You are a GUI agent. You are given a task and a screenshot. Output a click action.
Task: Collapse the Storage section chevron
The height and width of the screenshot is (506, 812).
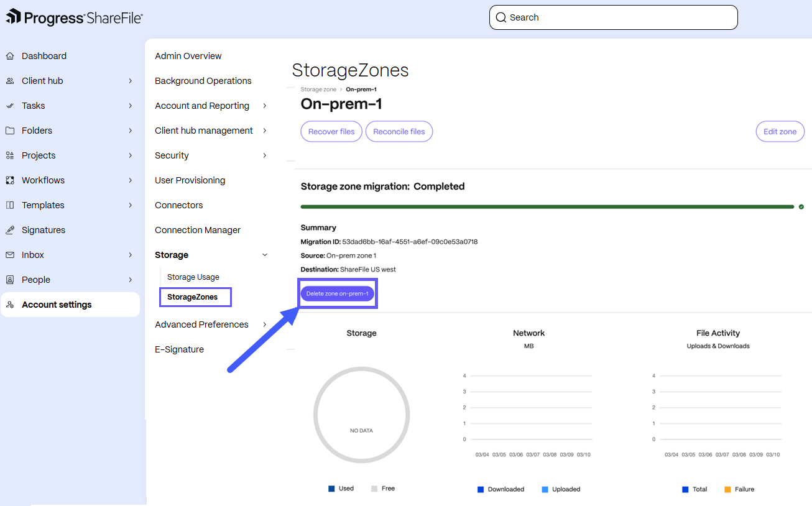click(x=265, y=255)
